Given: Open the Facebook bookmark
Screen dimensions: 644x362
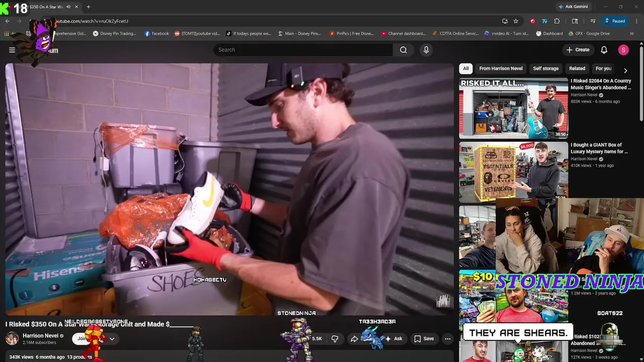Looking at the screenshot, I should (156, 34).
